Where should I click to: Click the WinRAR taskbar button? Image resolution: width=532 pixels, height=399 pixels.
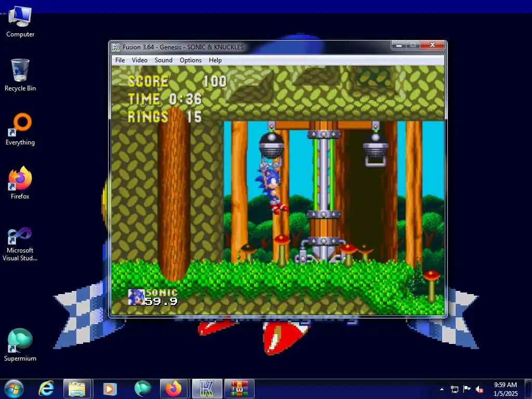pyautogui.click(x=239, y=389)
